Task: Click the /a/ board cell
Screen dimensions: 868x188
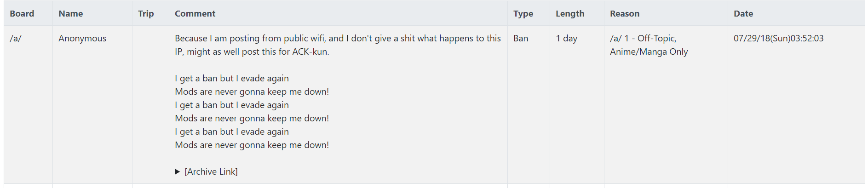Action: coord(16,38)
